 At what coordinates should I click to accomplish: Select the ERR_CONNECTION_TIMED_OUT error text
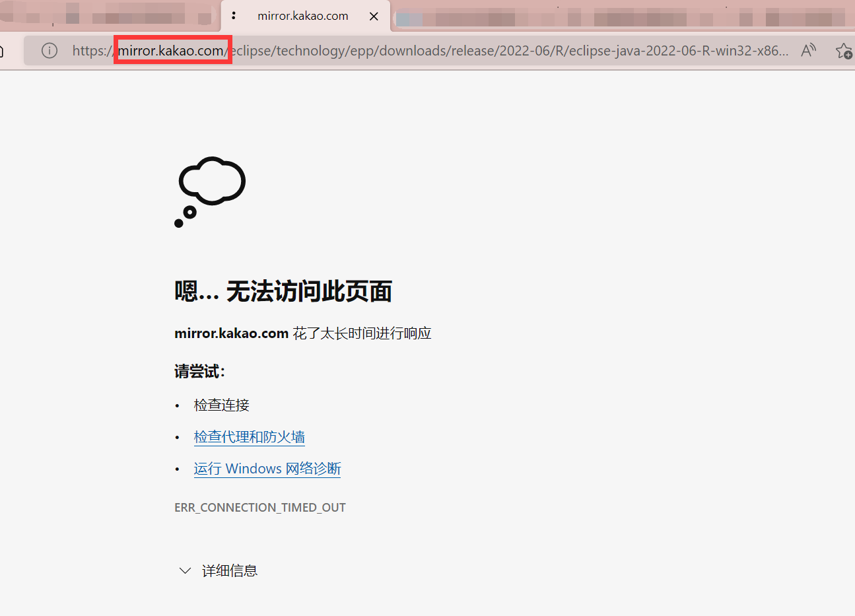point(260,508)
